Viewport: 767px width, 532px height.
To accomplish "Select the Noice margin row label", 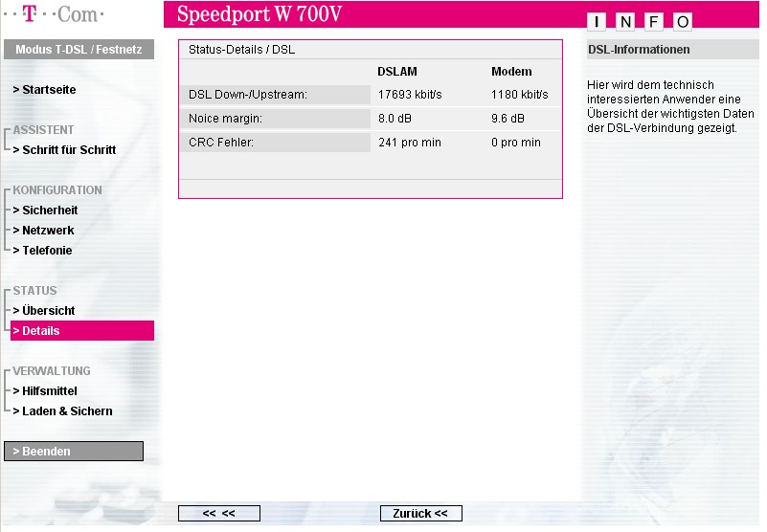I will (x=275, y=119).
